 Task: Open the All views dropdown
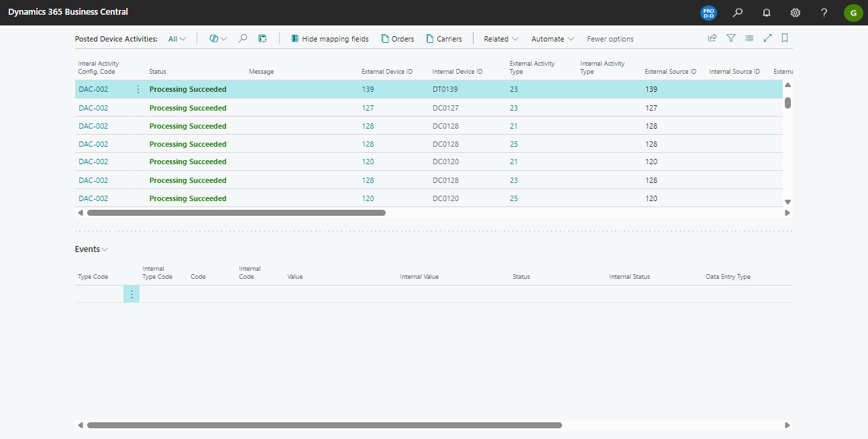(x=177, y=39)
